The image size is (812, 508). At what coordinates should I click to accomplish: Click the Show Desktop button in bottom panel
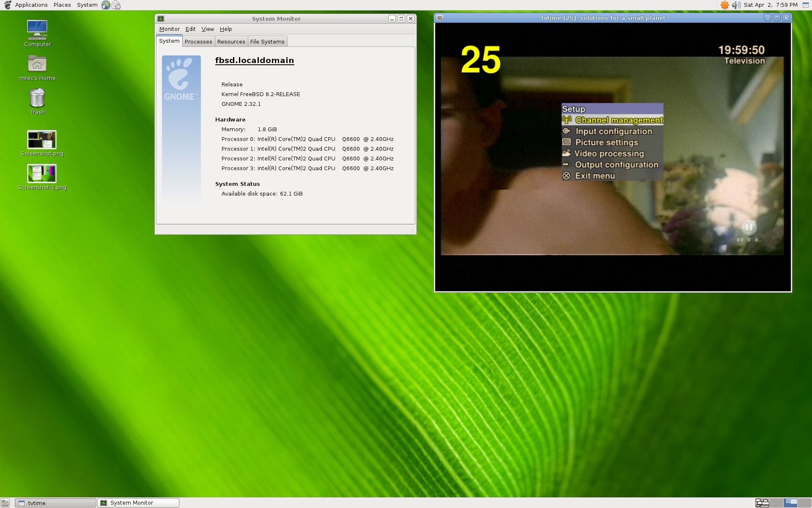point(5,503)
